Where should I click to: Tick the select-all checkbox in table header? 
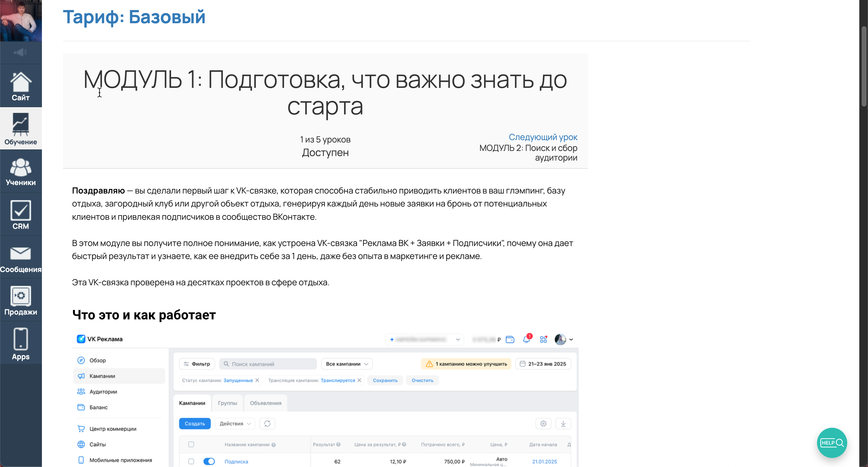(191, 444)
